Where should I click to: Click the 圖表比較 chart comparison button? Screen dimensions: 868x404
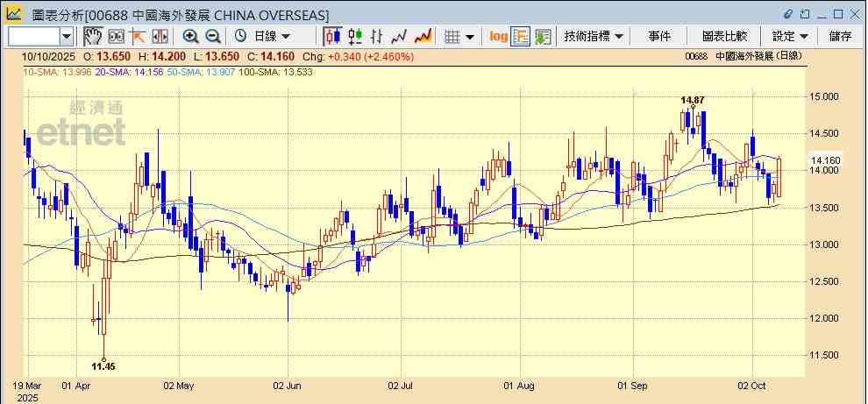tap(724, 36)
